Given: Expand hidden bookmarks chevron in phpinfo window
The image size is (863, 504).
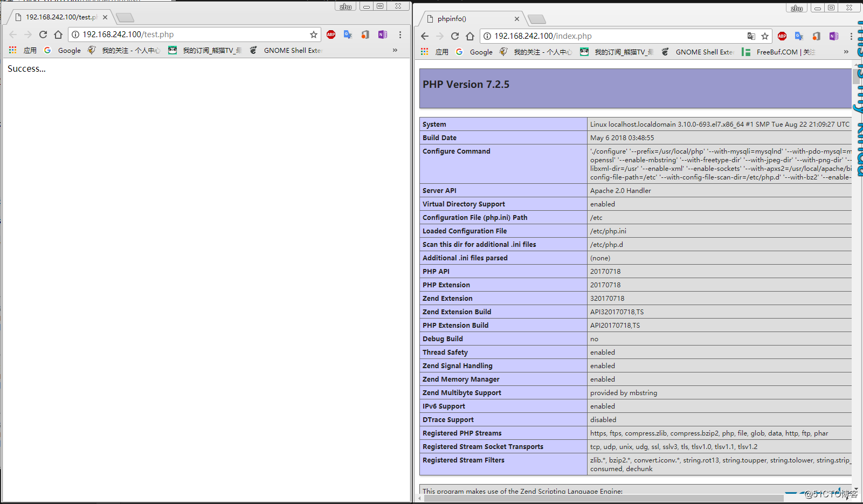Looking at the screenshot, I should (x=846, y=52).
